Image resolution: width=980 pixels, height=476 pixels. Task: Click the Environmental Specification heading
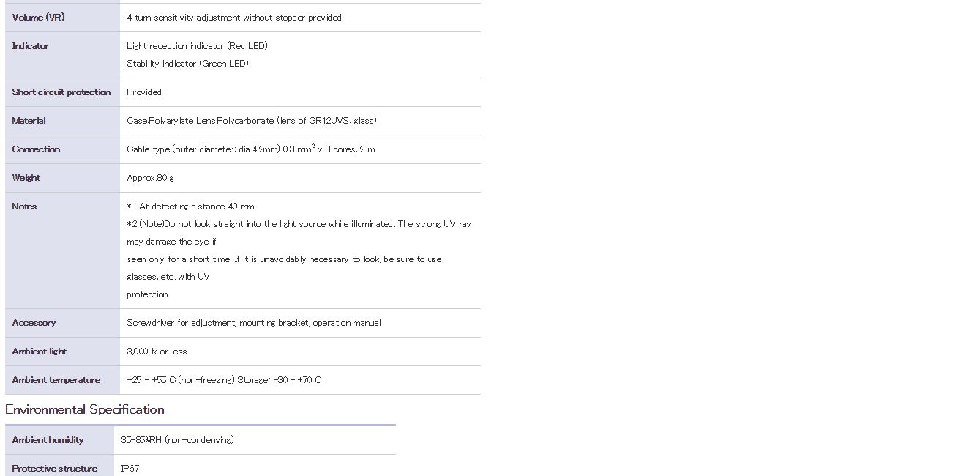click(x=85, y=409)
